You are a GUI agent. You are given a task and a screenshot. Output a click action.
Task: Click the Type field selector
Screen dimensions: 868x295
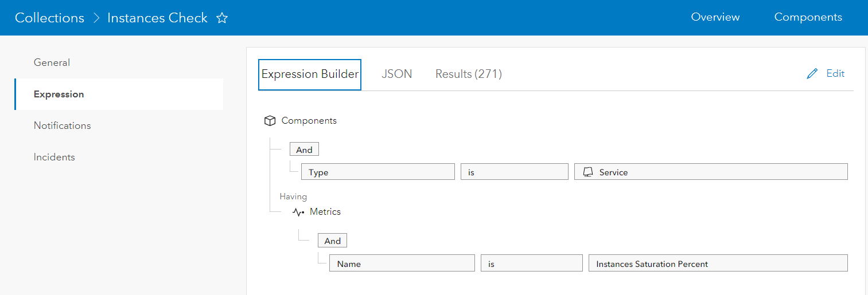click(x=377, y=172)
